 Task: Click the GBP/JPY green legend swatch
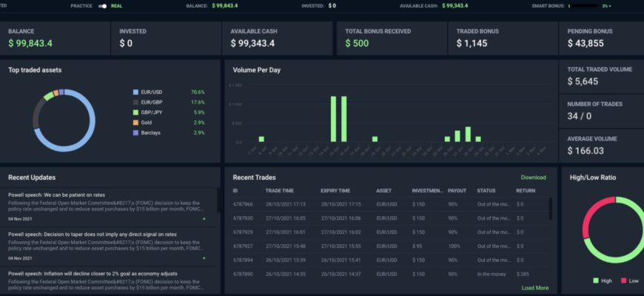click(x=135, y=112)
